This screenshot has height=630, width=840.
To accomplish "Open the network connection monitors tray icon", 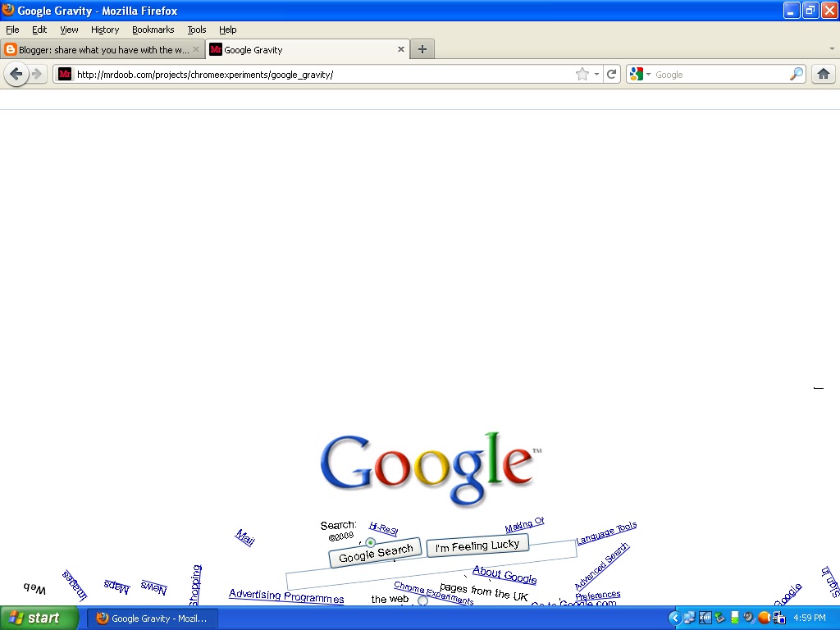I will [x=779, y=619].
